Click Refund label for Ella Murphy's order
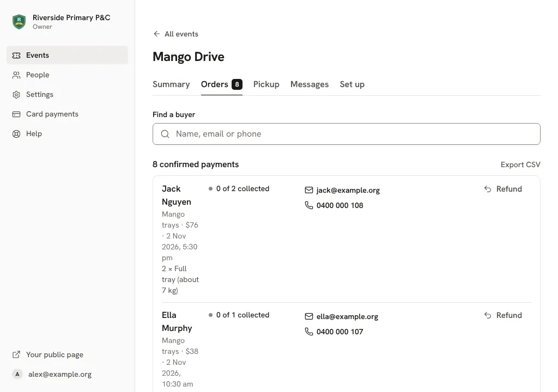 (x=509, y=315)
